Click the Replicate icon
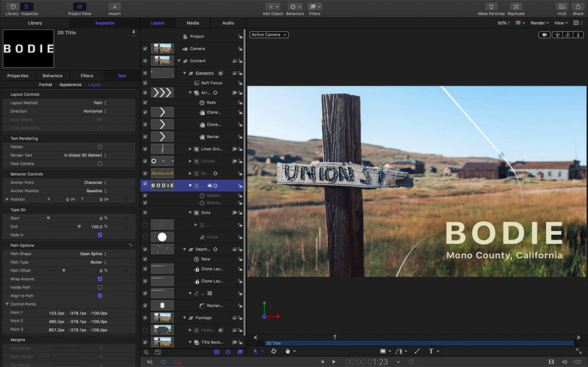The height and width of the screenshot is (367, 588). [516, 6]
